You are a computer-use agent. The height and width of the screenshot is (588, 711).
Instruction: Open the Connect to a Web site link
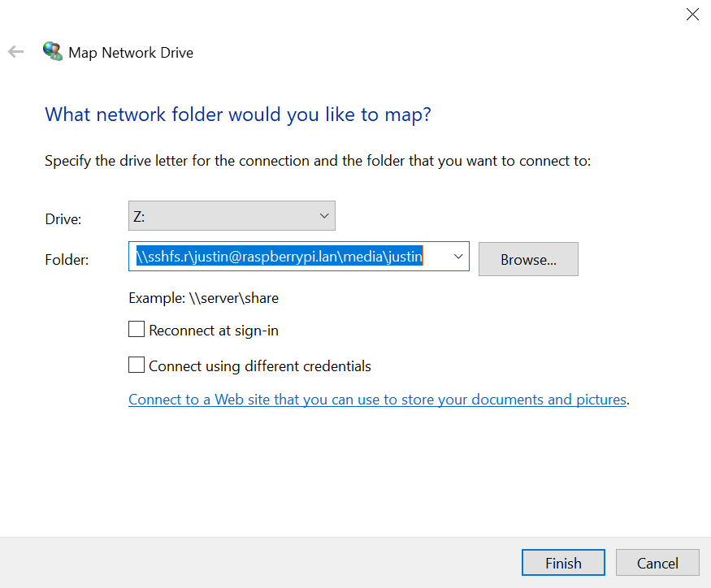point(378,400)
